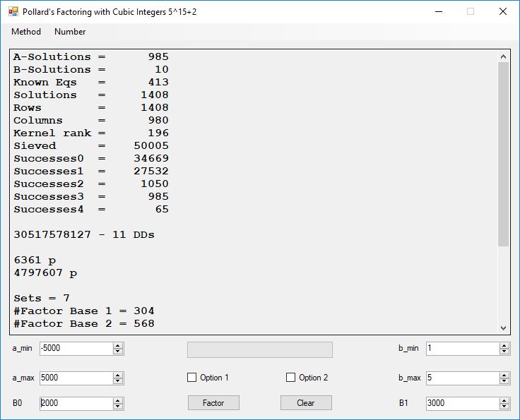
Task: Increase B1 with the up spinner arrow
Action: pyautogui.click(x=504, y=400)
